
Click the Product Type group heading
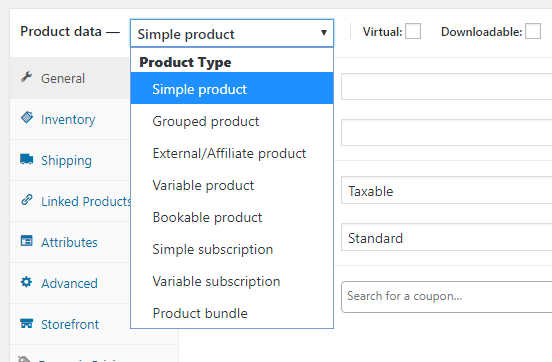pyautogui.click(x=185, y=62)
